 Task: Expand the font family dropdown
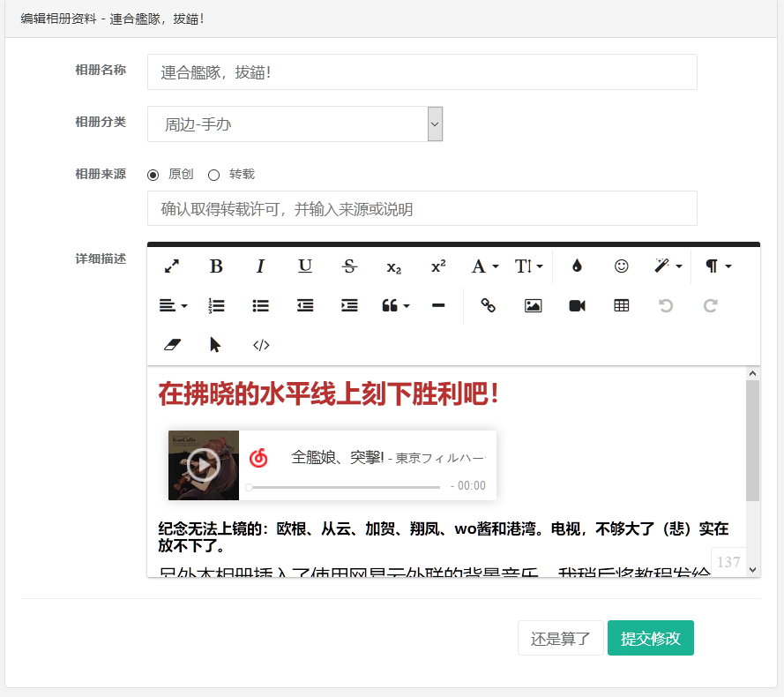pyautogui.click(x=484, y=266)
